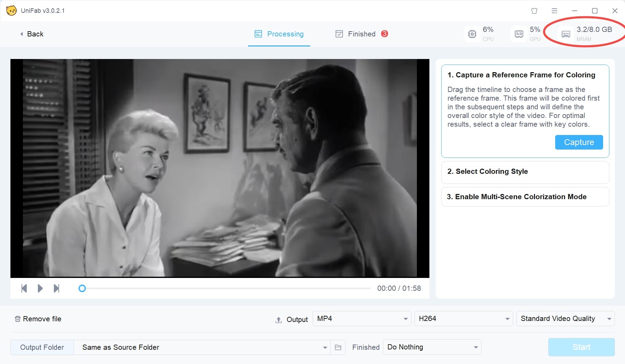Open the H264 codec dropdown
This screenshot has width=625, height=364.
(463, 319)
